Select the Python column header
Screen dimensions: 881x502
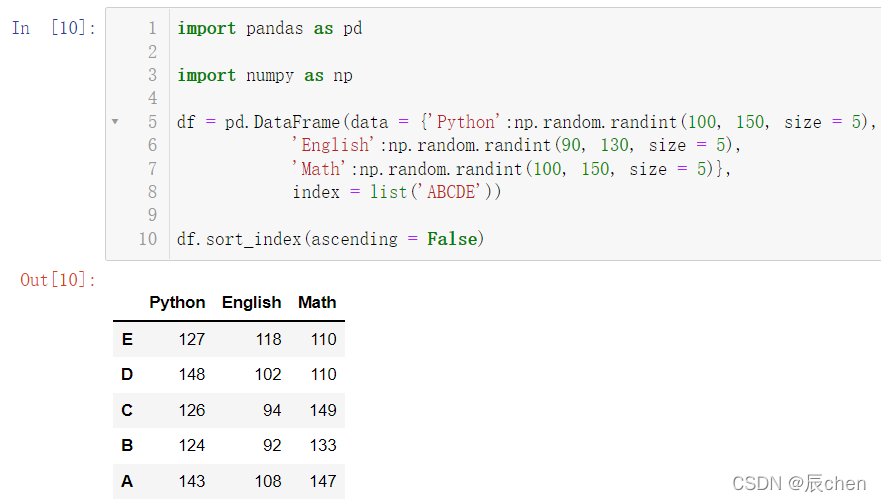(x=177, y=302)
